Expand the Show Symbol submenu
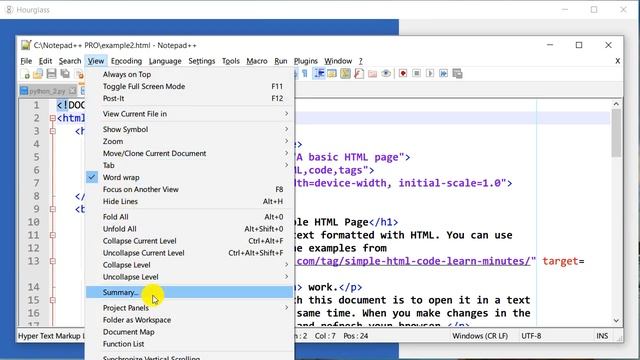 pyautogui.click(x=189, y=129)
